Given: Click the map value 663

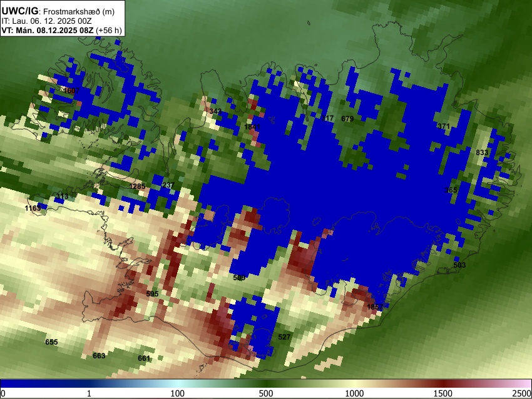Looking at the screenshot, I should [x=99, y=356].
